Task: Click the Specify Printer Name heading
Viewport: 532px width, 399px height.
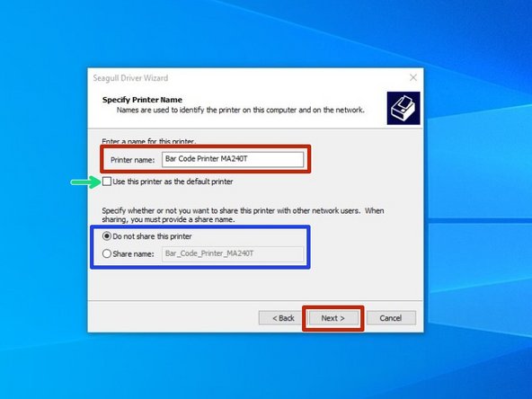Action: tap(142, 100)
